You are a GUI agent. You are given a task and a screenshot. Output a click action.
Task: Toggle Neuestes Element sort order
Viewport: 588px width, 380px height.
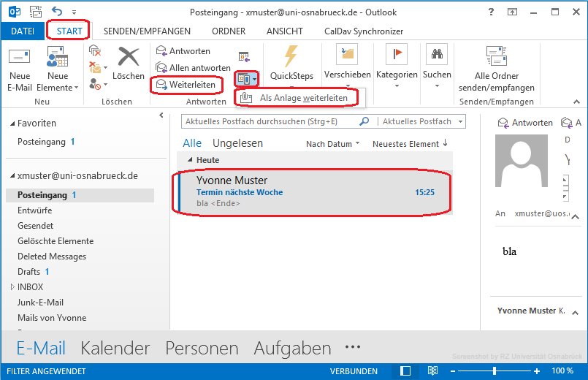pos(410,144)
